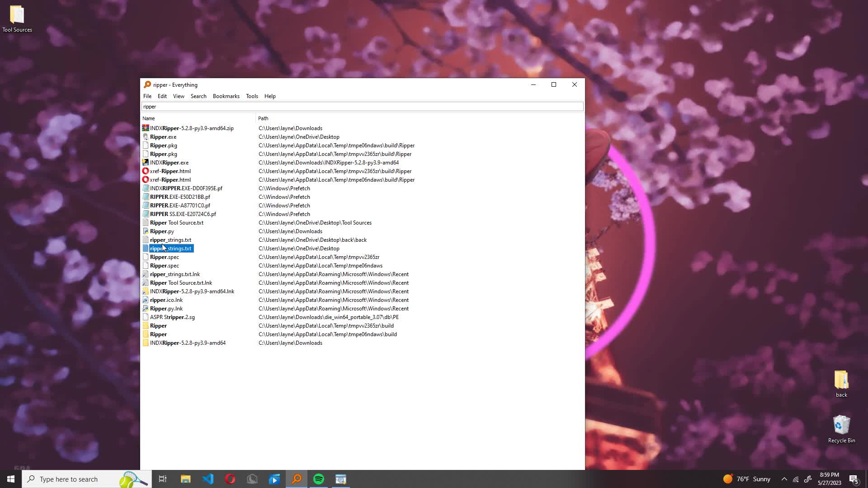Image resolution: width=868 pixels, height=488 pixels.
Task: Click the ripper.ico.lnk shortcut icon
Action: point(145,300)
